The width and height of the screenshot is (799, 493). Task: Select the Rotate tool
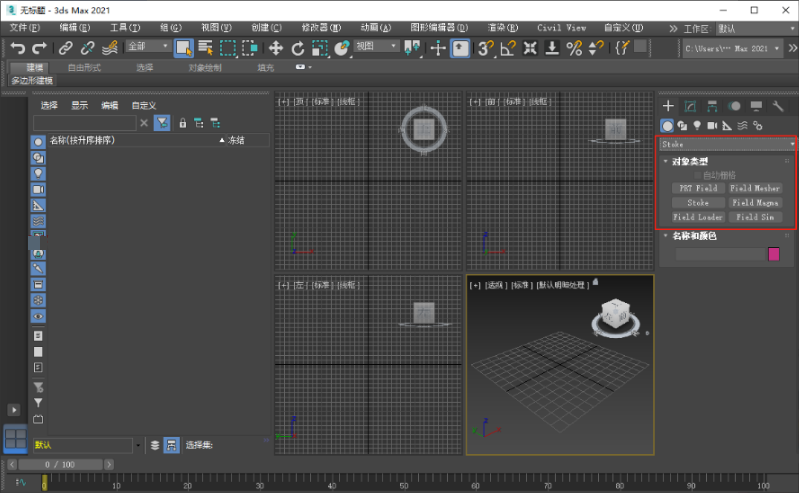tap(298, 47)
